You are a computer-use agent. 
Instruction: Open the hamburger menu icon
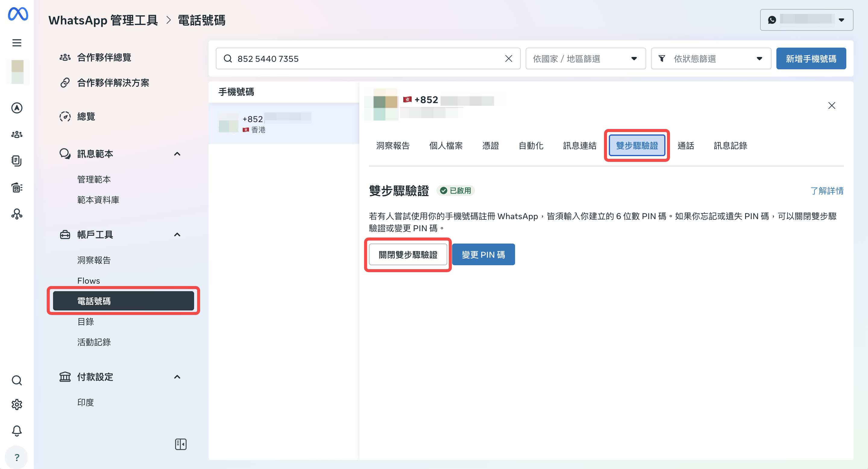17,43
